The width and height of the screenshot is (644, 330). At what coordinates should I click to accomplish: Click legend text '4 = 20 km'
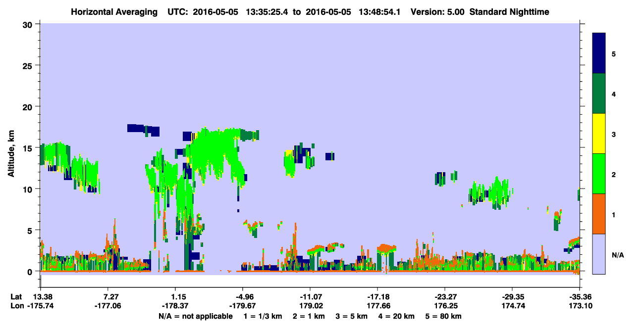pos(396,316)
